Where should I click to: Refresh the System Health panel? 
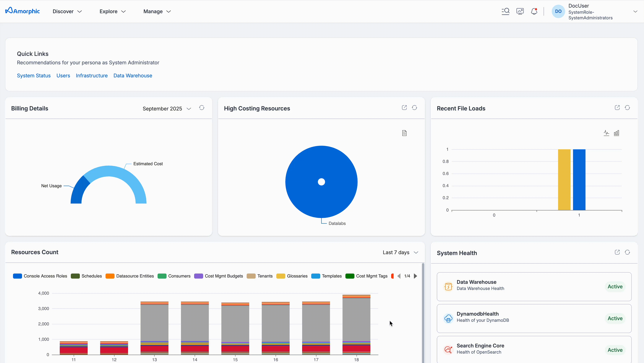627,252
